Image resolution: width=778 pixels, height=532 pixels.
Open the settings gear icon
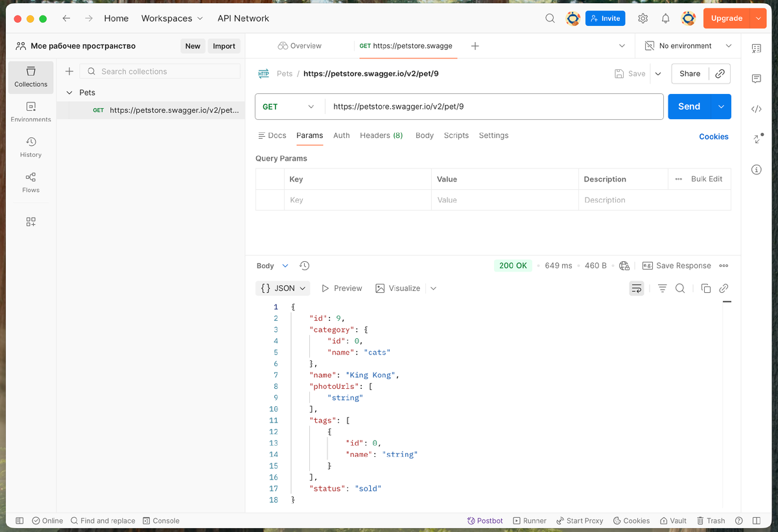coord(642,18)
